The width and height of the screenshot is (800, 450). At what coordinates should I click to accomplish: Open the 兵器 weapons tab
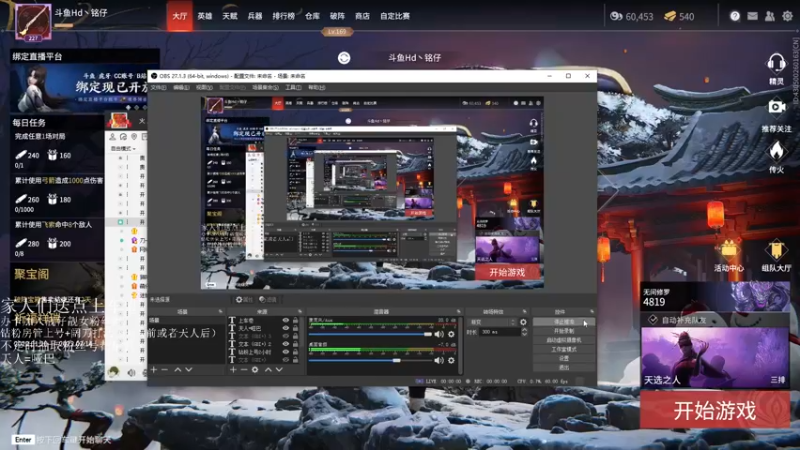click(x=255, y=16)
